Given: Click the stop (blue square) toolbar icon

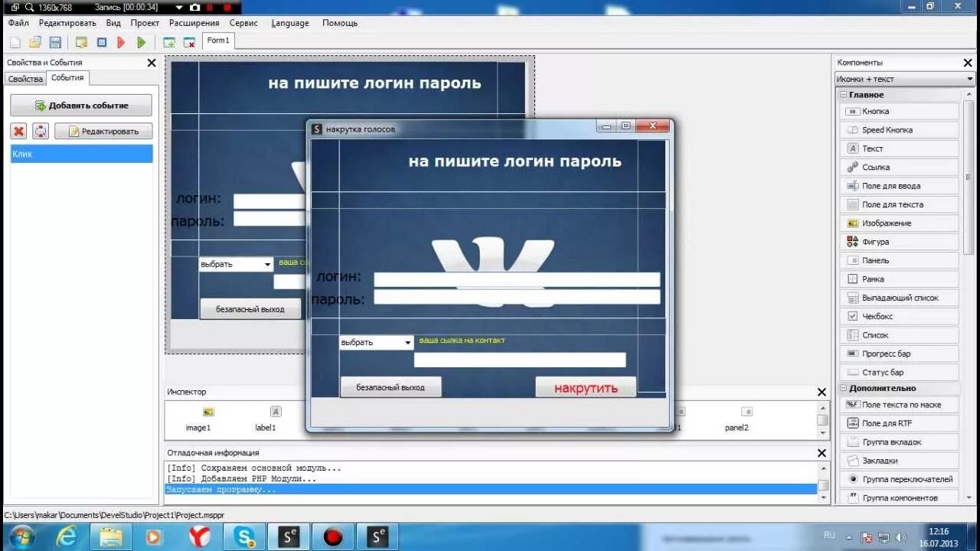Looking at the screenshot, I should (x=101, y=42).
